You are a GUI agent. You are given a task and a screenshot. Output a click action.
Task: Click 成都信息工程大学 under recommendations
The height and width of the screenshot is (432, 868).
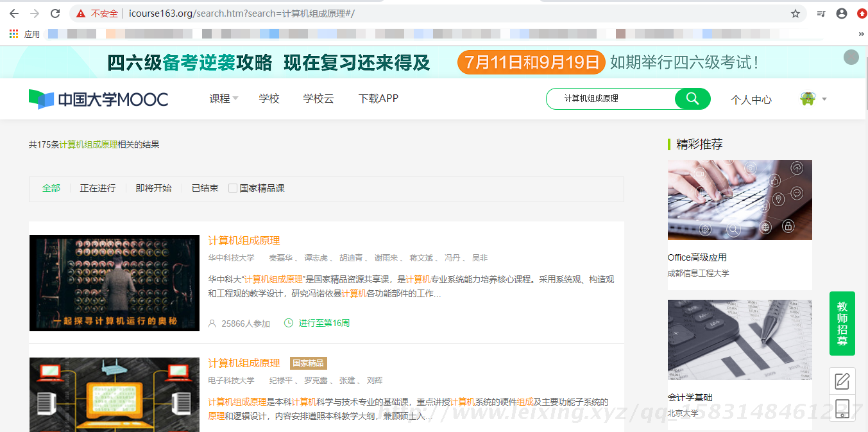699,273
